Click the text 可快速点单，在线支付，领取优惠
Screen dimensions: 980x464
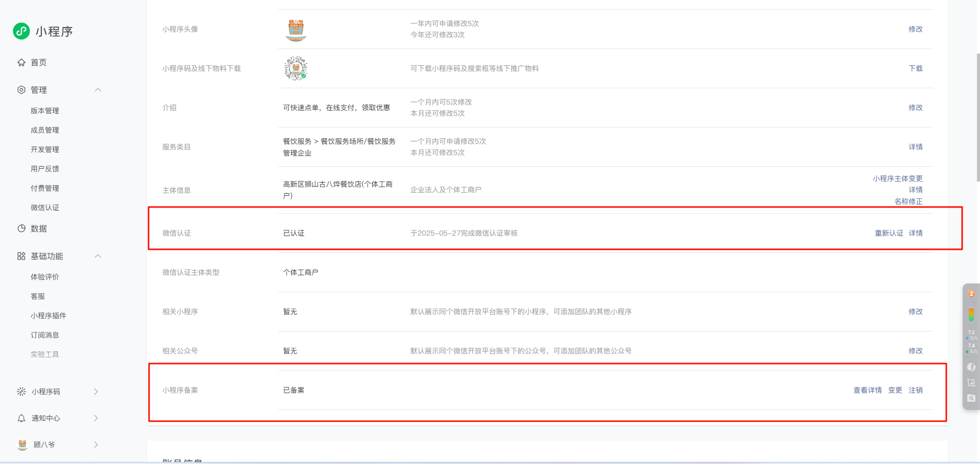tap(337, 108)
